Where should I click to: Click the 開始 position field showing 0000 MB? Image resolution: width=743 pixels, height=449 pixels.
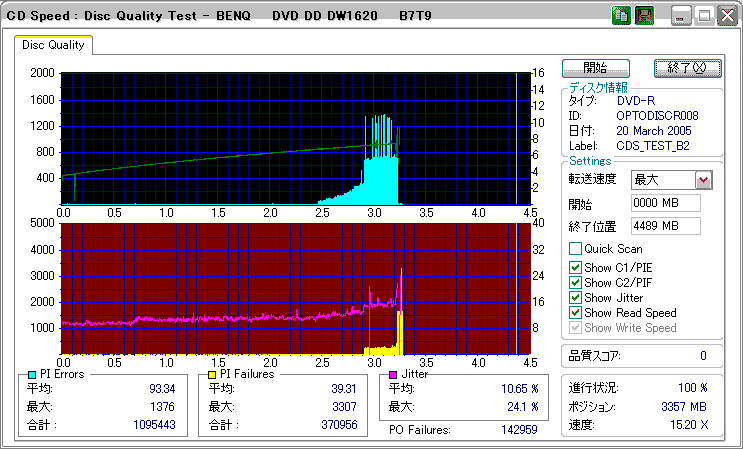pos(666,203)
